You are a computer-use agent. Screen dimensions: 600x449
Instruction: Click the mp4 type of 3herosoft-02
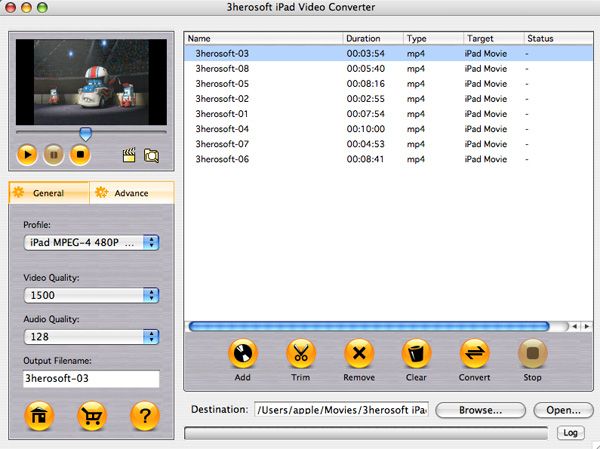click(416, 99)
